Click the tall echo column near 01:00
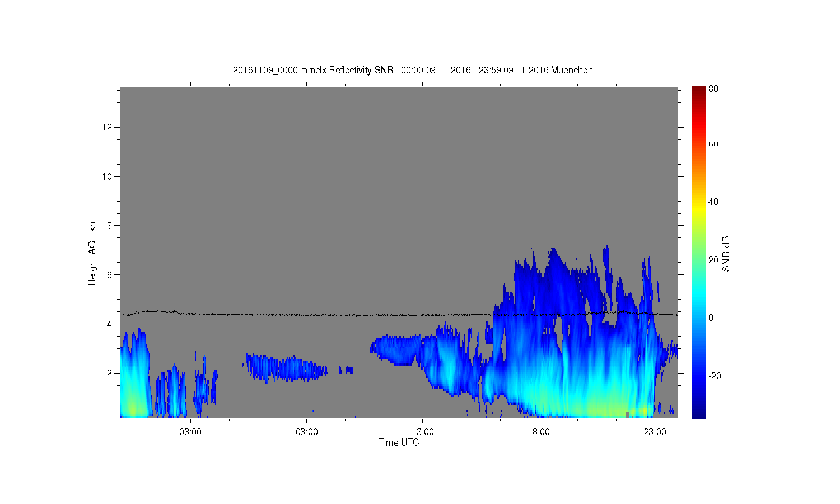 (x=135, y=374)
